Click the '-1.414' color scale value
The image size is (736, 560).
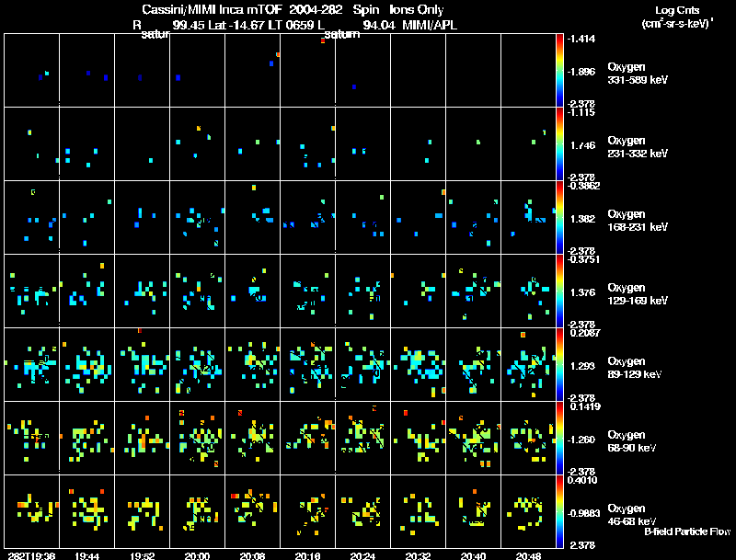pyautogui.click(x=581, y=39)
